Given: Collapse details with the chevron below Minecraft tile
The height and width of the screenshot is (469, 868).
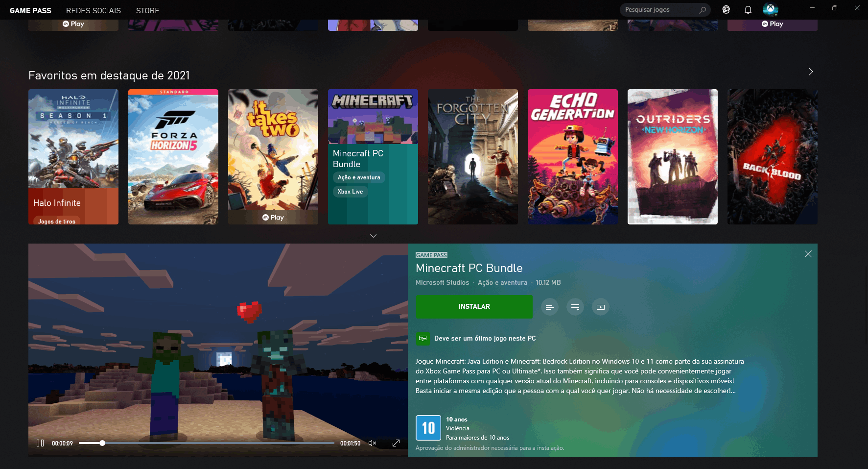Looking at the screenshot, I should click(373, 236).
